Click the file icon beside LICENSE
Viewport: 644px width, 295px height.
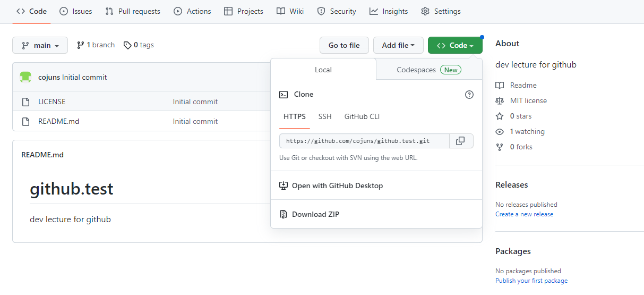tap(25, 102)
